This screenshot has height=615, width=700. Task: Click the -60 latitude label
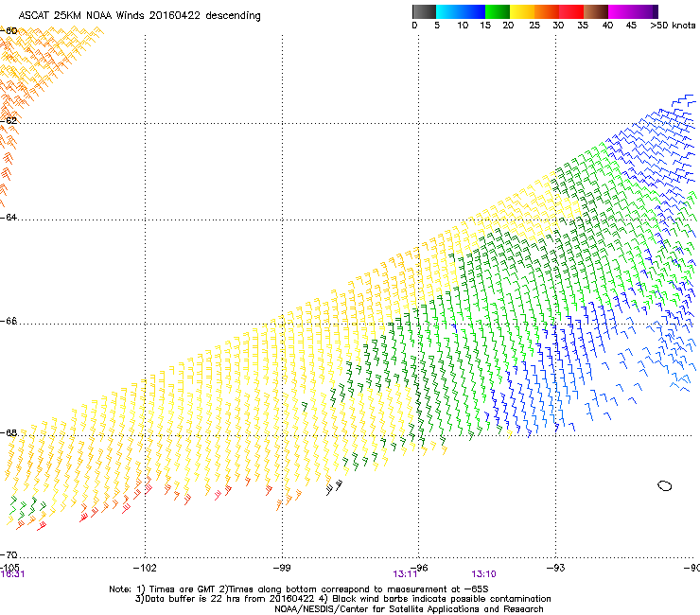pyautogui.click(x=9, y=31)
